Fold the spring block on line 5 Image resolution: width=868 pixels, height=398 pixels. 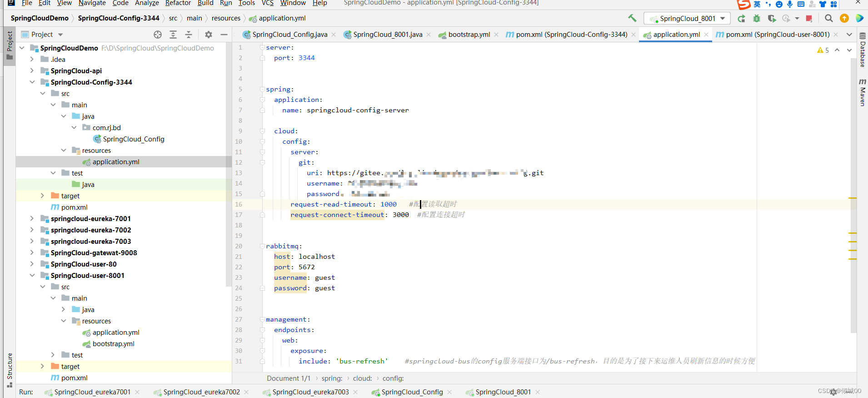[262, 89]
